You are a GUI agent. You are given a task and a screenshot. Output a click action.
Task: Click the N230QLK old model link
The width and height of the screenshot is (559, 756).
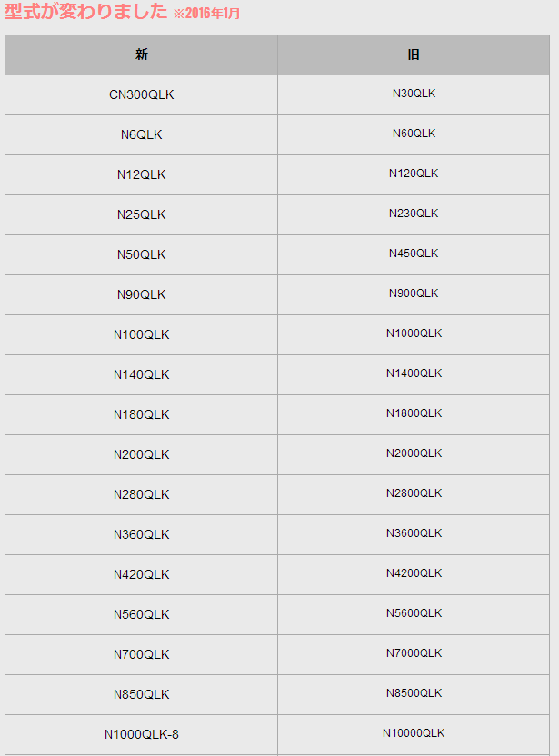click(414, 214)
